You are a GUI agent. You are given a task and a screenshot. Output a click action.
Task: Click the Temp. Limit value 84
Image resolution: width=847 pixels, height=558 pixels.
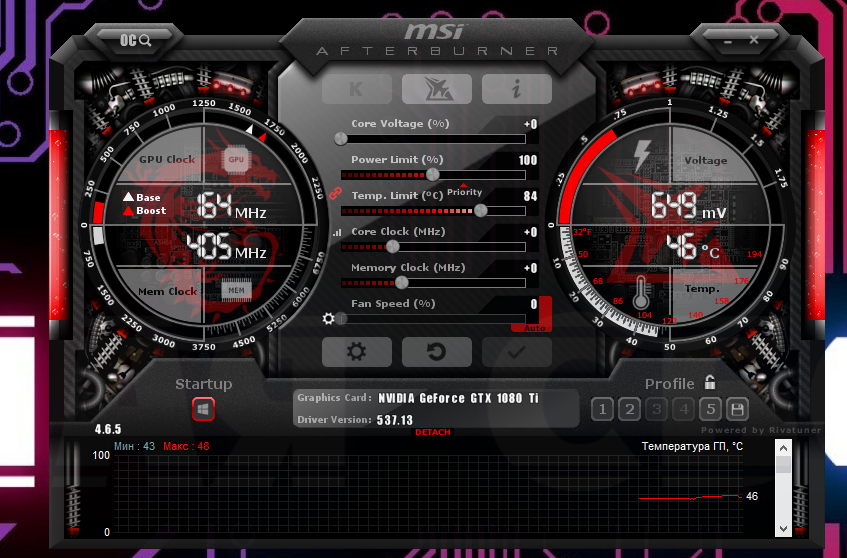point(530,196)
